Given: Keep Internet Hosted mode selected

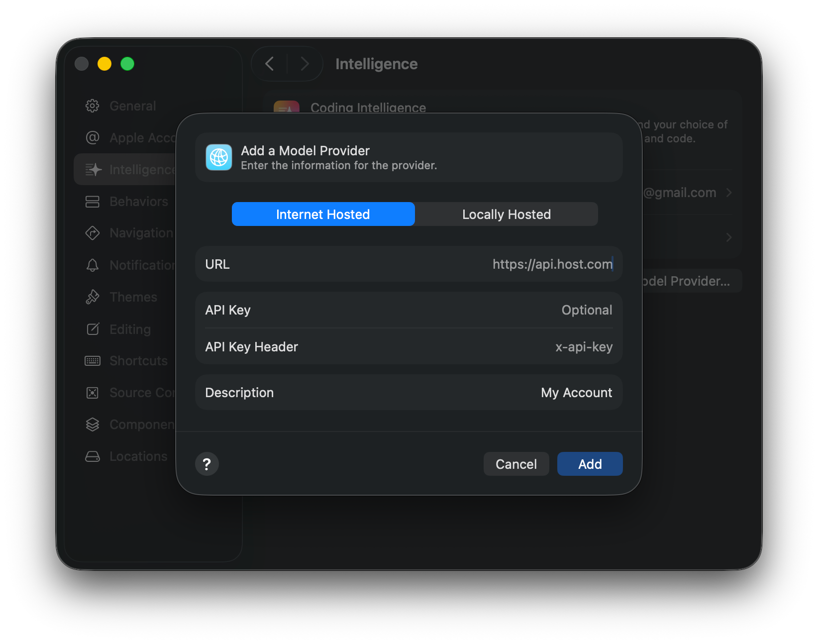Looking at the screenshot, I should click(x=323, y=214).
